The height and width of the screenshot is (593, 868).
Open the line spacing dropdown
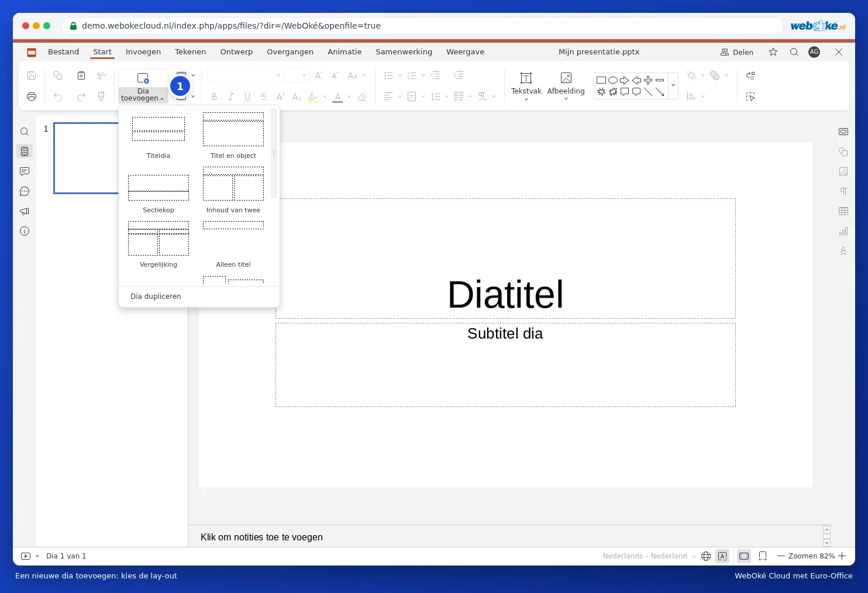pos(447,96)
